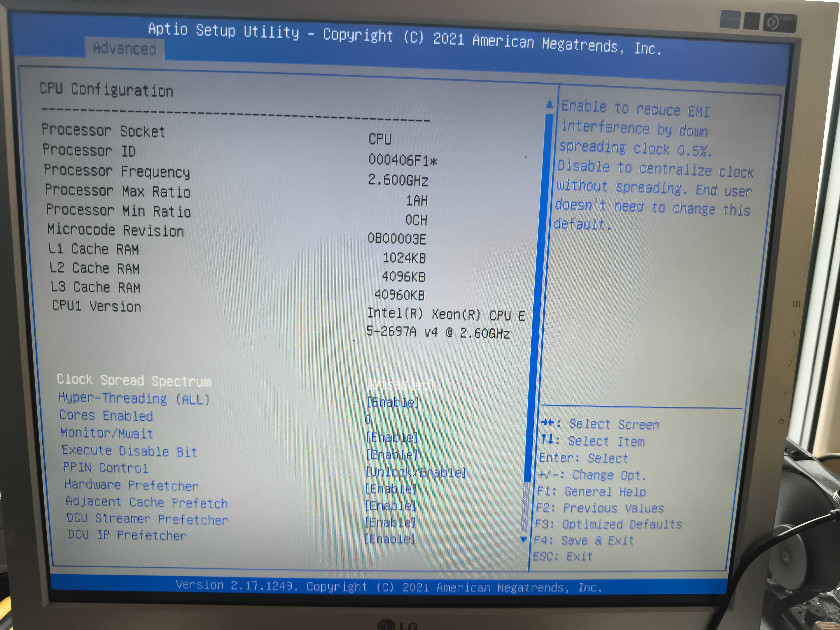The width and height of the screenshot is (840, 630).
Task: Edit the Cores Enabled value 0
Action: (x=367, y=420)
